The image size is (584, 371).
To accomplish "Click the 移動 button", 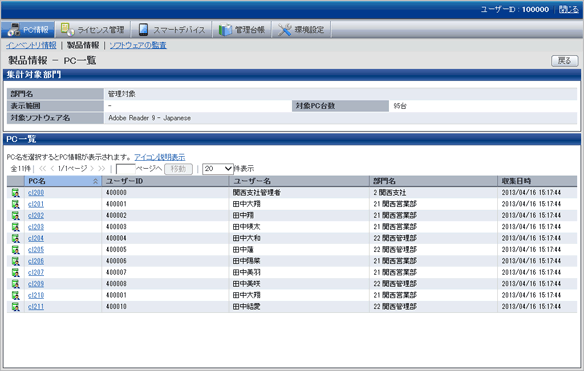I will point(178,169).
